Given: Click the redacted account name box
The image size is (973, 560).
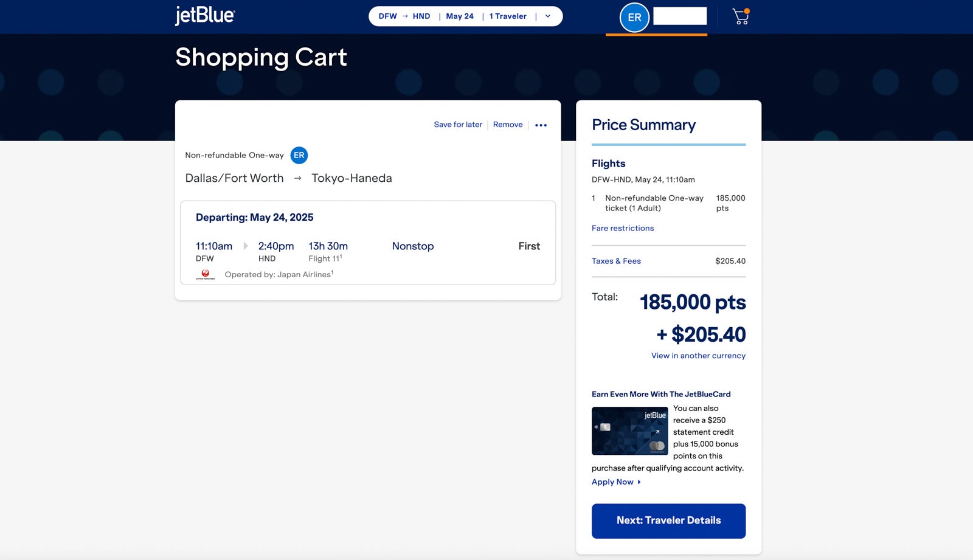Looking at the screenshot, I should [x=680, y=16].
